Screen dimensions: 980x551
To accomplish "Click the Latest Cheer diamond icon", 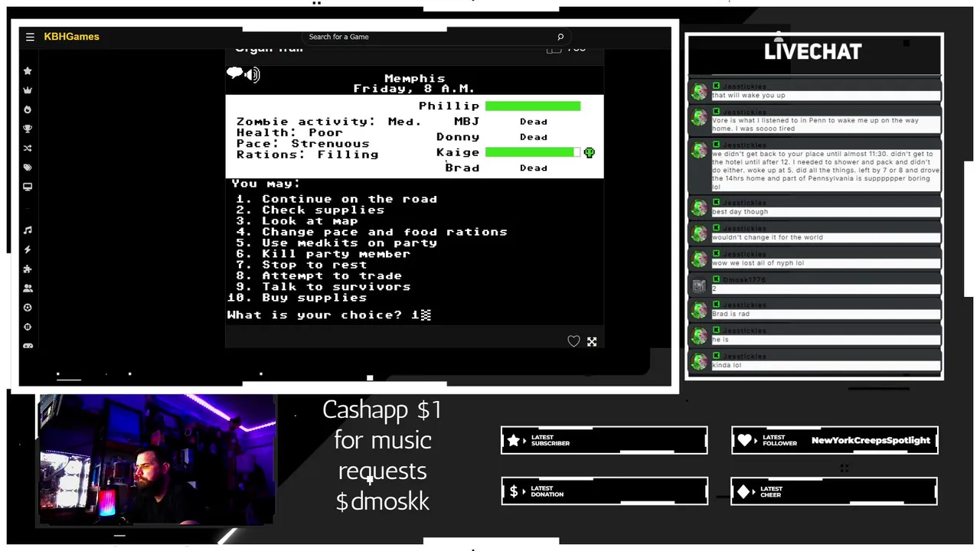I will tap(745, 491).
